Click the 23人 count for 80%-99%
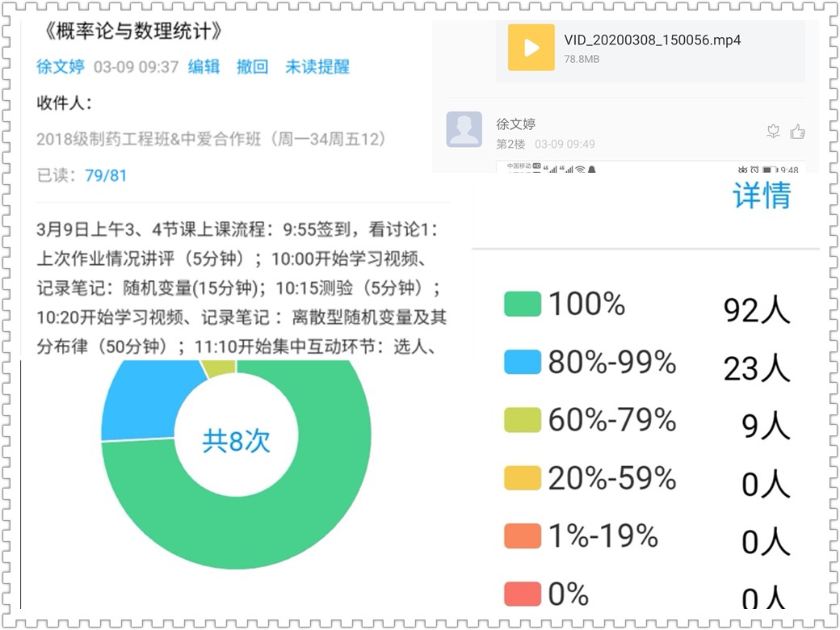Image resolution: width=840 pixels, height=630 pixels. tap(756, 368)
